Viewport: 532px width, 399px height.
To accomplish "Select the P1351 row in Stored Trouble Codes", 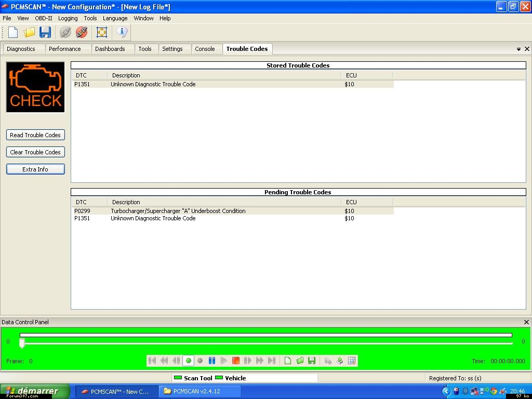I will [233, 84].
